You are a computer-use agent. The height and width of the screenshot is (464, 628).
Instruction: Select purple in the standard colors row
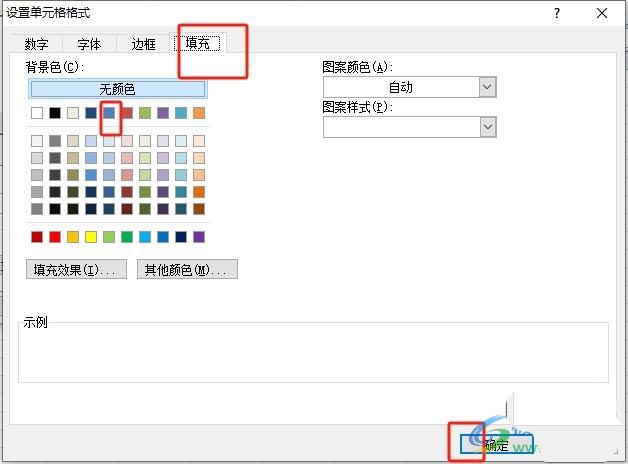tap(199, 237)
